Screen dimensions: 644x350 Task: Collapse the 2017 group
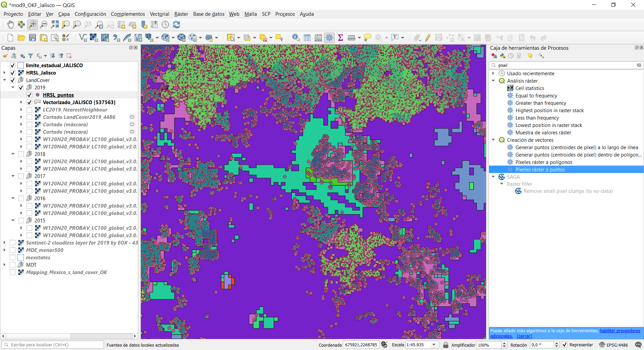13,176
